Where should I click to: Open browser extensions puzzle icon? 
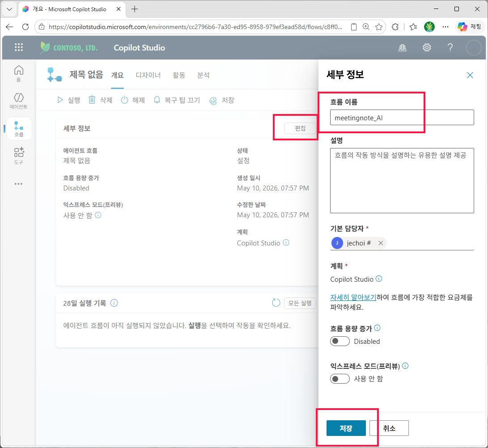pos(395,27)
